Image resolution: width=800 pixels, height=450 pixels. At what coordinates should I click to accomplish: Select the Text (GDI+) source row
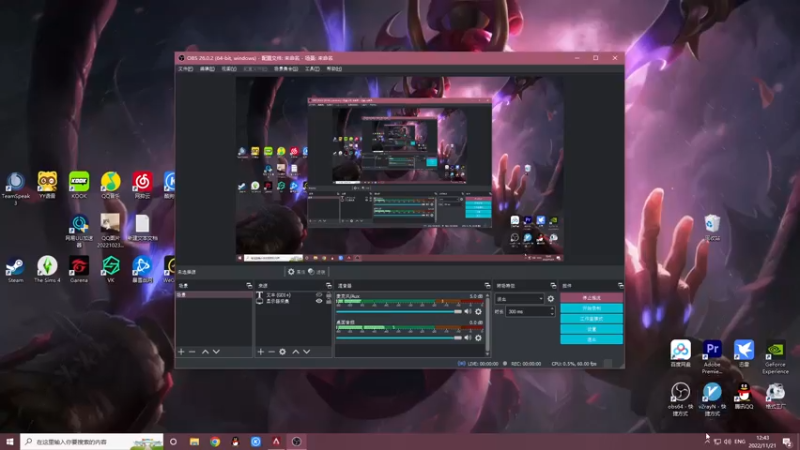(x=293, y=295)
